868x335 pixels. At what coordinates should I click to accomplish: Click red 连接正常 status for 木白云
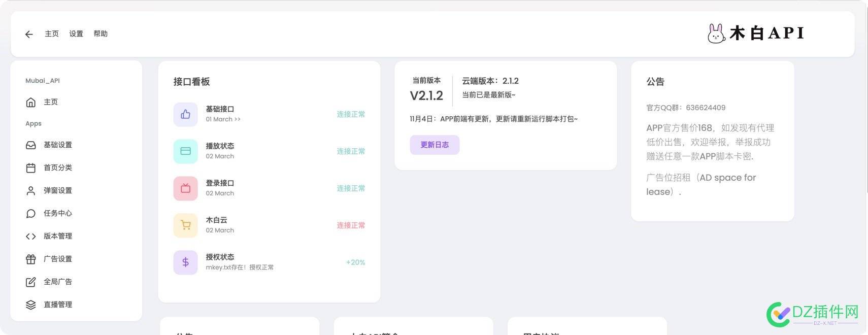click(351, 226)
